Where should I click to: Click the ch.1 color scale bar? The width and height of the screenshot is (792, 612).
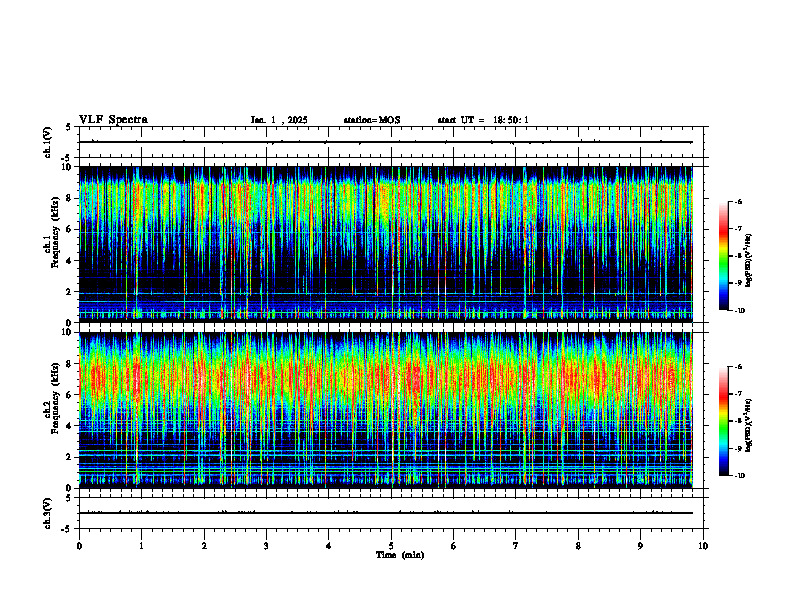pyautogui.click(x=723, y=256)
